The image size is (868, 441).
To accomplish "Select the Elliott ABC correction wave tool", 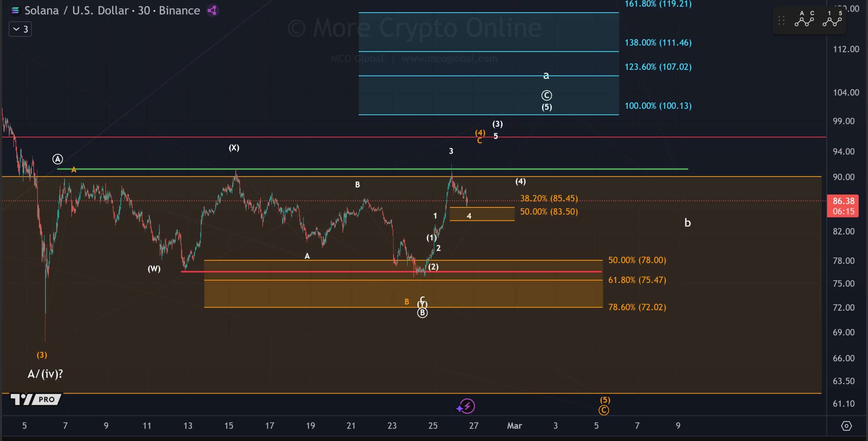I will pos(804,19).
